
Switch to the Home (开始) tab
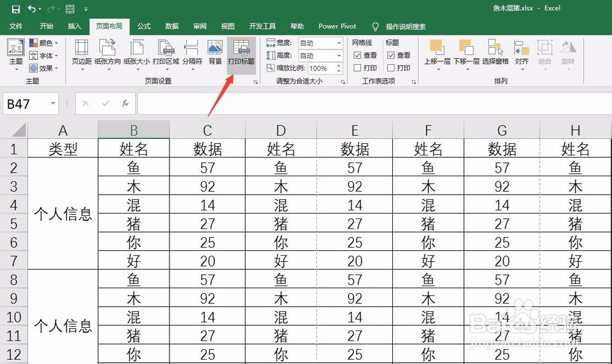coord(47,26)
